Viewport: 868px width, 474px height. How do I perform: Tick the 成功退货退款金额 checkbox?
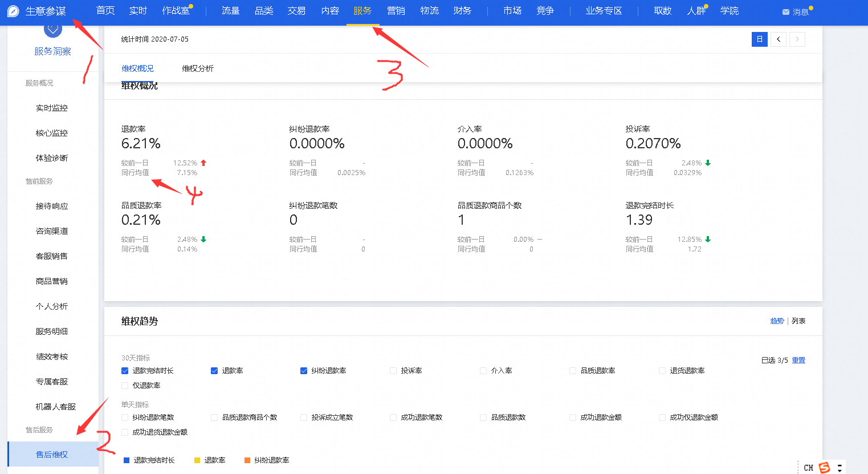coord(125,432)
